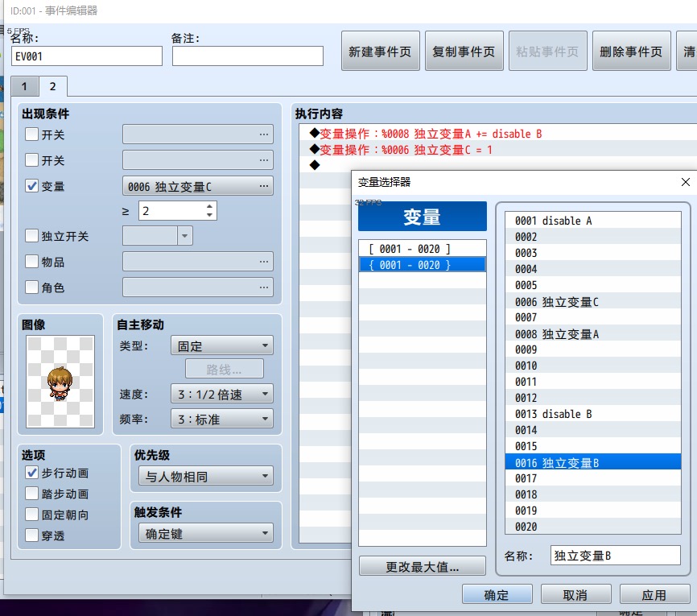Select variable 0015 in list
The image size is (697, 616).
[x=593, y=446]
